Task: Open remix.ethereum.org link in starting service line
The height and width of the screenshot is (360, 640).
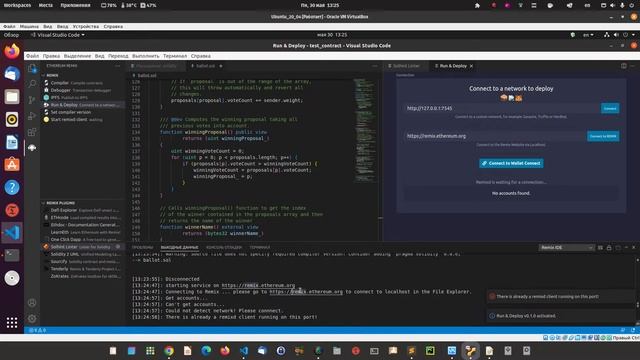Action: [x=258, y=285]
